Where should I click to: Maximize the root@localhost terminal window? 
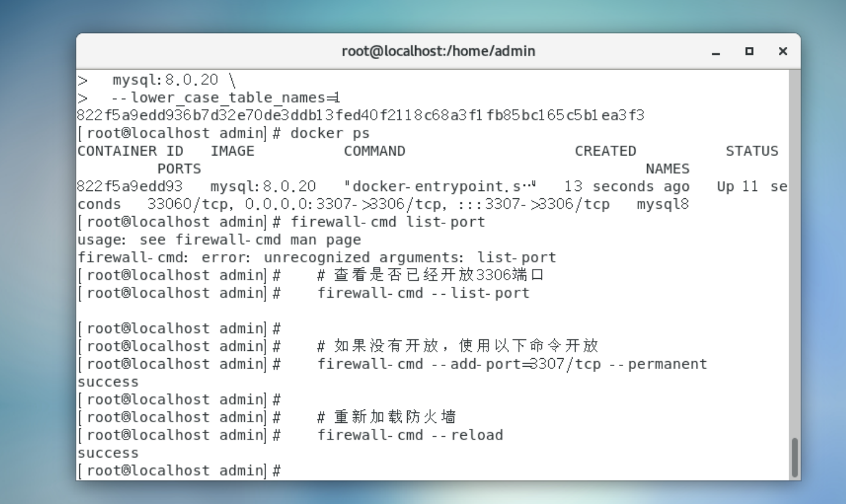click(750, 52)
